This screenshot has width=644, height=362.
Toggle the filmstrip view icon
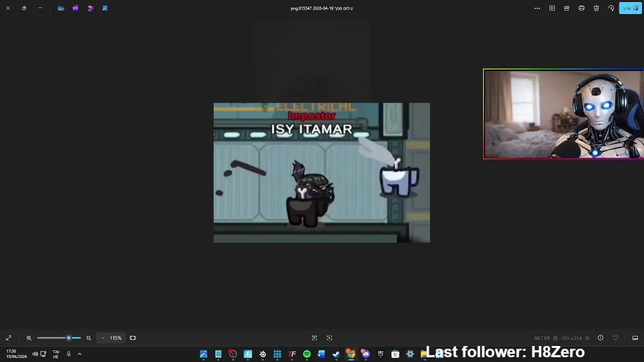[x=635, y=338]
